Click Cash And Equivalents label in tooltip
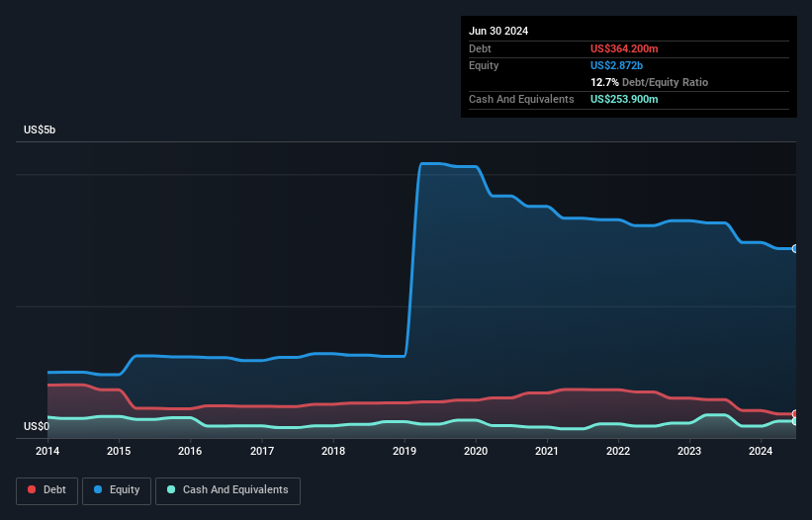This screenshot has height=520, width=812. (521, 99)
